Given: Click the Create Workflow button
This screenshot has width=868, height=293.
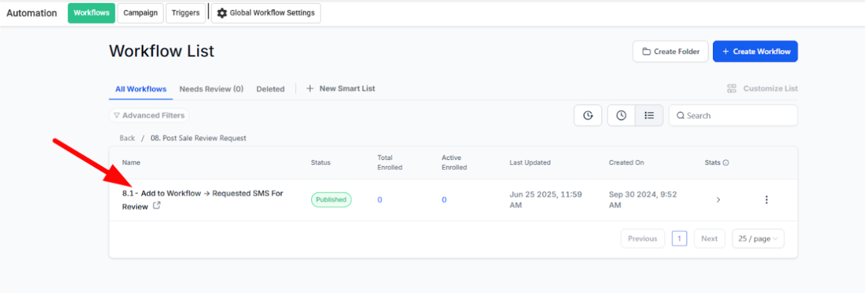Looking at the screenshot, I should coord(755,51).
